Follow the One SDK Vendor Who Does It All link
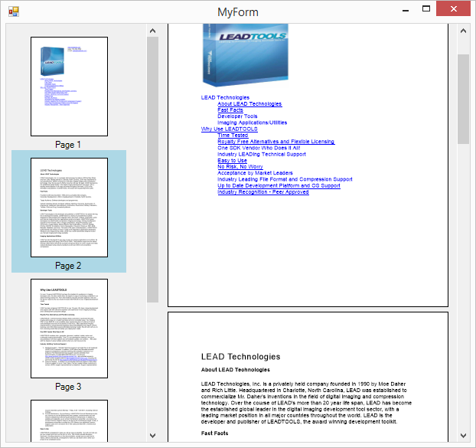The width and height of the screenshot is (476, 448). [x=259, y=148]
